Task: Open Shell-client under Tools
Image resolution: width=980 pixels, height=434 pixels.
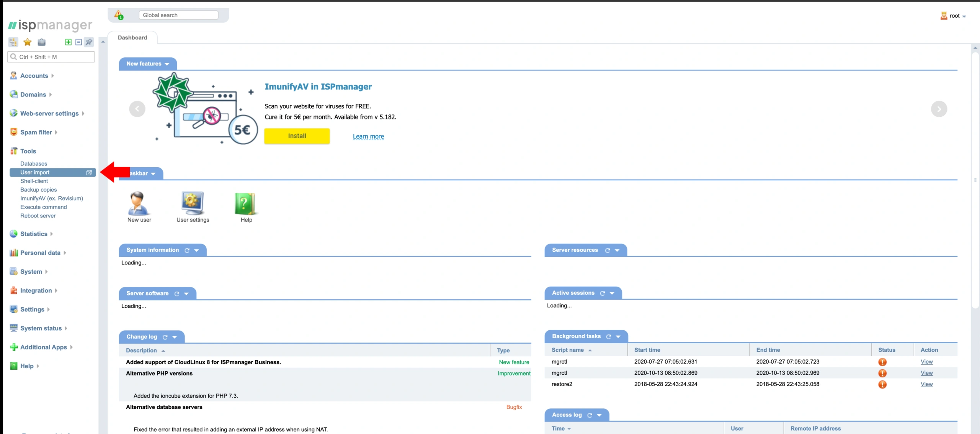Action: pos(34,181)
